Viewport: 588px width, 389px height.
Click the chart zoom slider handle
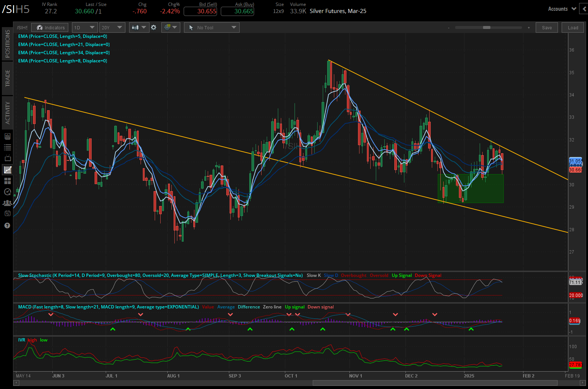pos(486,27)
